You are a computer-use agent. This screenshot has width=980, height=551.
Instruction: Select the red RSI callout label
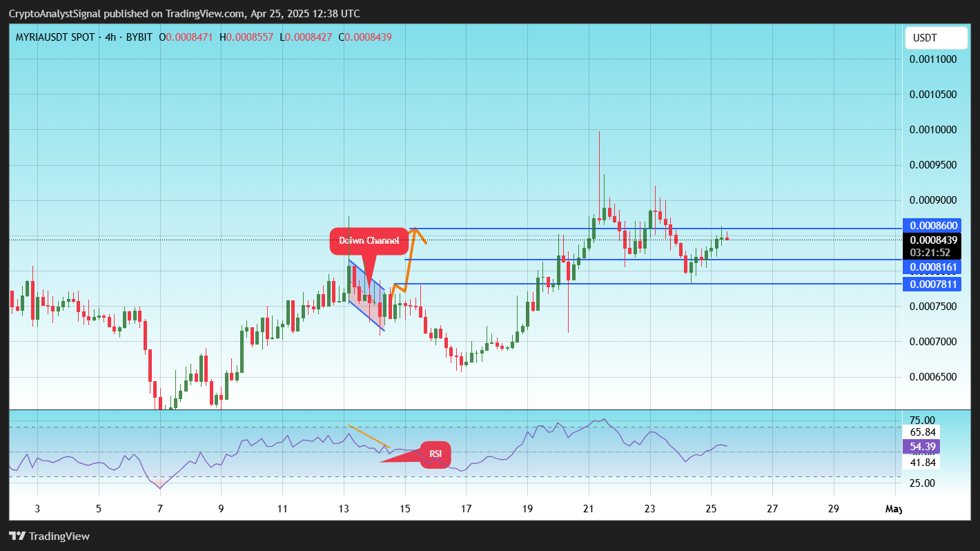coord(435,454)
